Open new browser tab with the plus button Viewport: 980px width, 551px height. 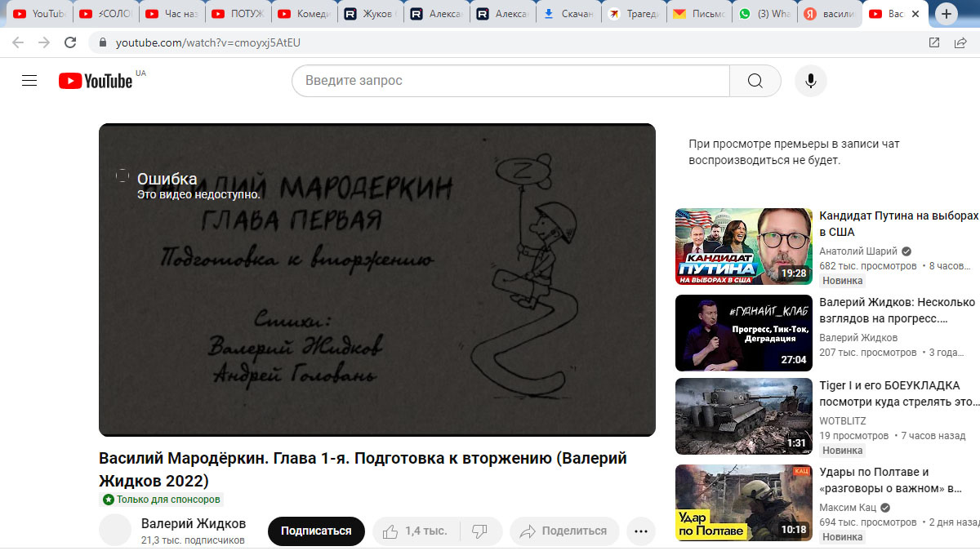pyautogui.click(x=947, y=14)
